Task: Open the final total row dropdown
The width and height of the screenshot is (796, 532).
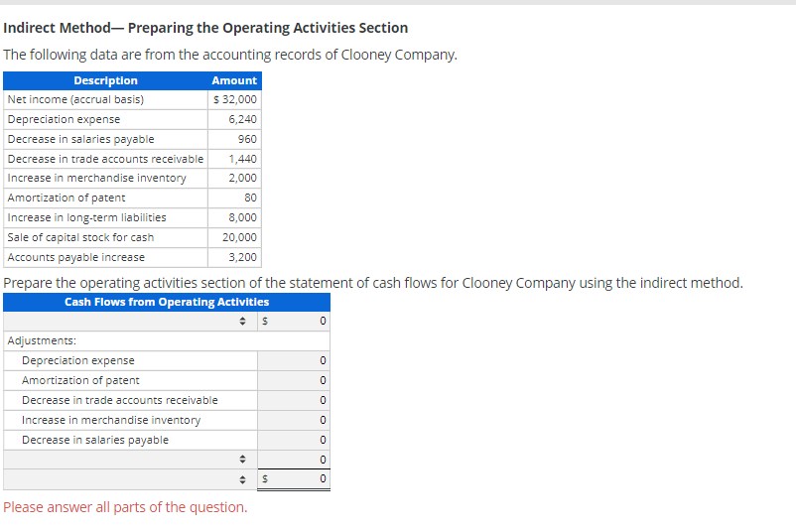Action: tap(130, 479)
